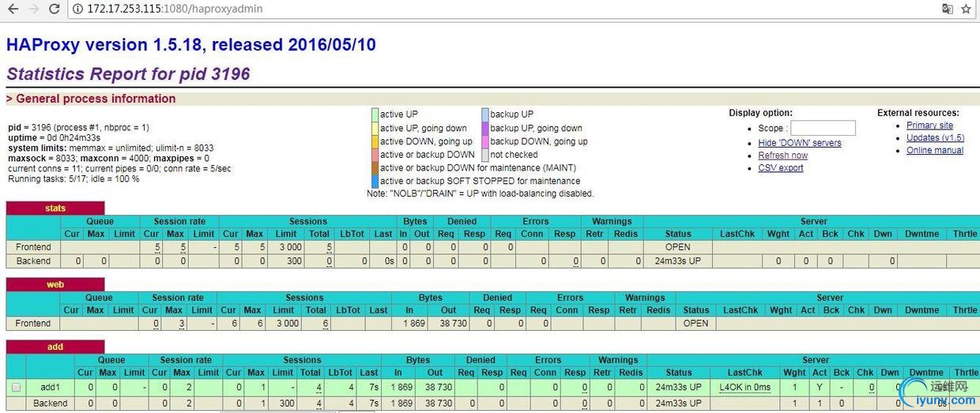980x413 pixels.
Task: Click the add table Backend row label
Action: (x=51, y=403)
